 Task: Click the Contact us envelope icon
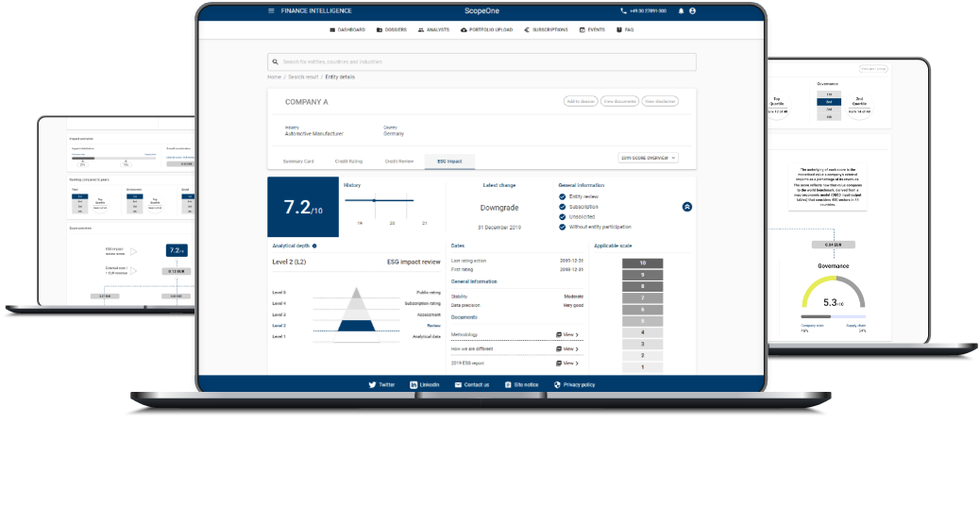tap(458, 385)
